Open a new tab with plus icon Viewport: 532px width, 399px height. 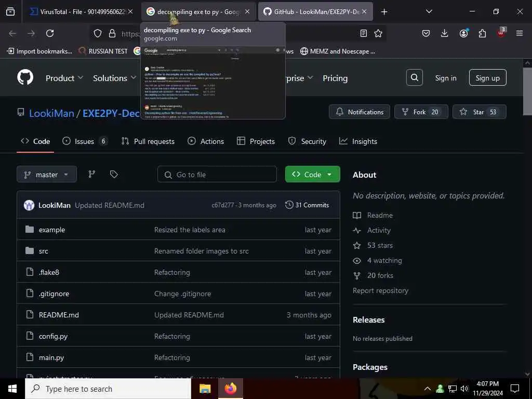[x=384, y=12]
